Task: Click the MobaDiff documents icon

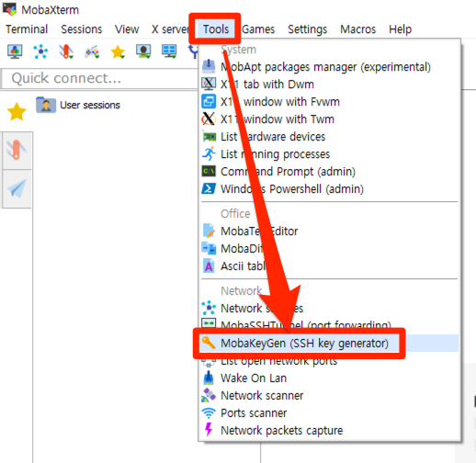Action: tap(209, 248)
